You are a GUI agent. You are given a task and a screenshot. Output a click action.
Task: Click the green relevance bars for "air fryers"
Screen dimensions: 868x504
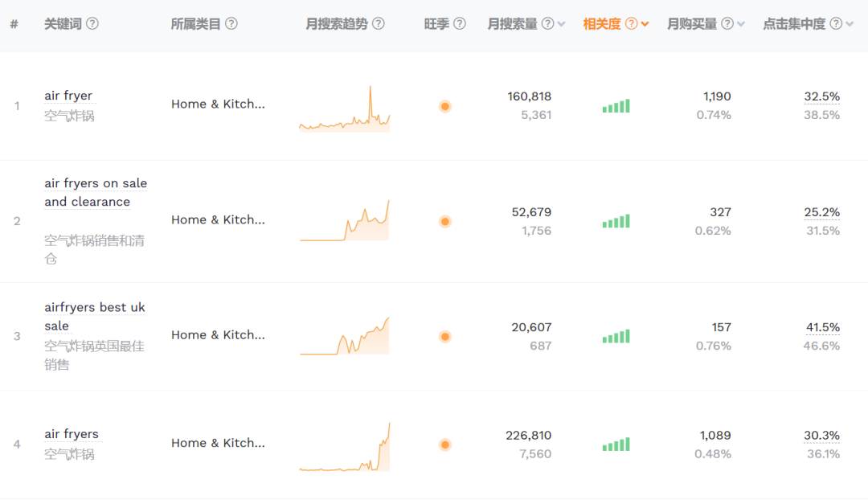pyautogui.click(x=616, y=445)
